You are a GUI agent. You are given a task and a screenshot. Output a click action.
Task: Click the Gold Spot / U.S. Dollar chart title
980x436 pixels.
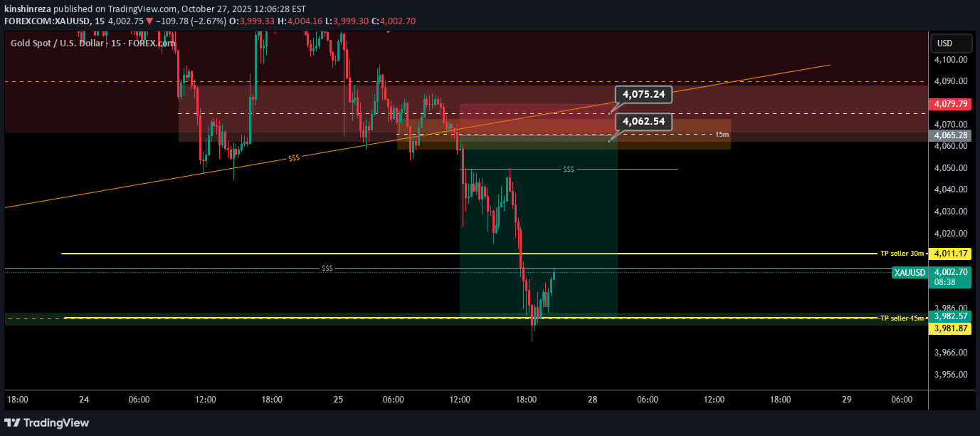point(93,43)
